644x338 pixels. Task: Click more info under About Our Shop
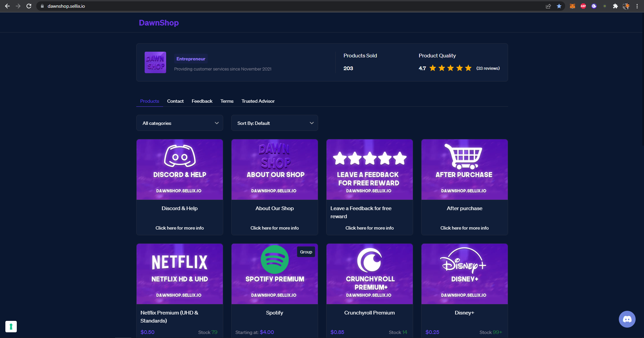[275, 228]
